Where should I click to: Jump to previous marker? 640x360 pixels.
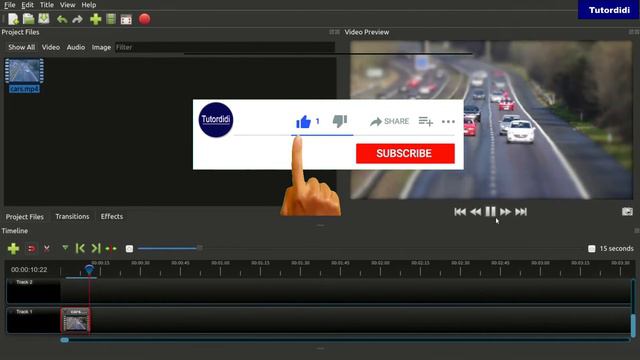[80, 248]
